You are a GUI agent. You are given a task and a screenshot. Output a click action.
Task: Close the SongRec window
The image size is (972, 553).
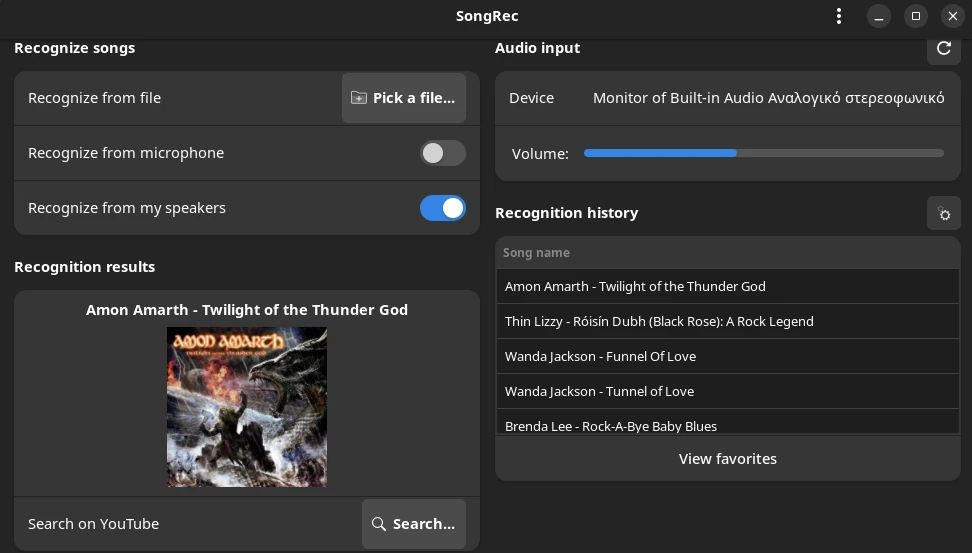953,16
